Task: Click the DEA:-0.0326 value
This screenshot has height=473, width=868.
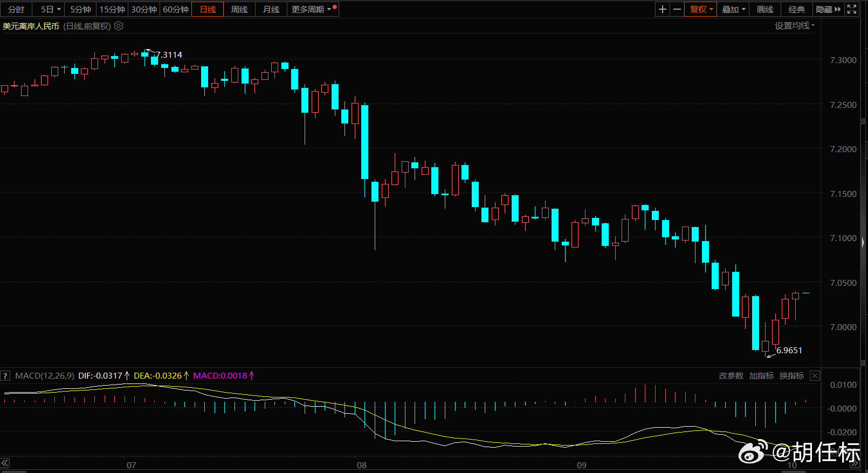Action: coord(158,375)
